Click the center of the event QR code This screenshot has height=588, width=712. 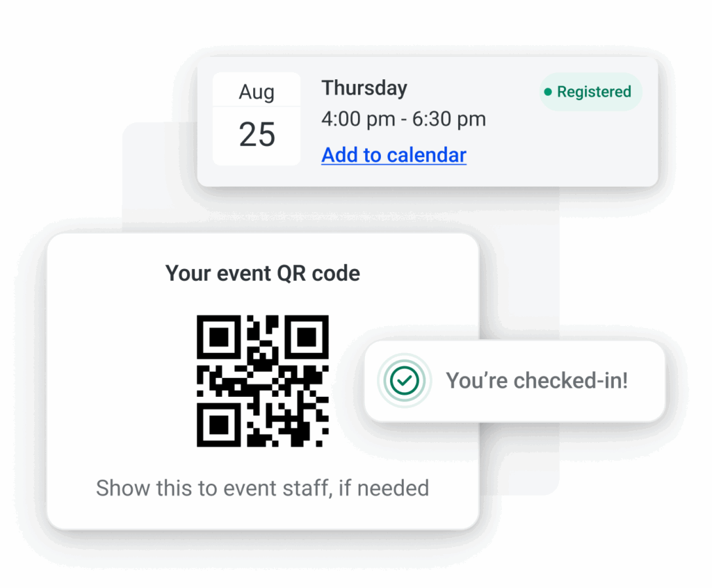tap(263, 380)
